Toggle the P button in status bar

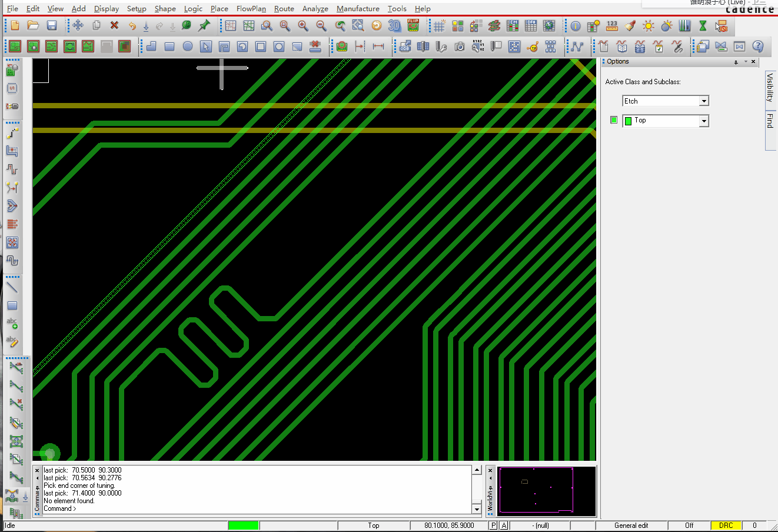493,526
